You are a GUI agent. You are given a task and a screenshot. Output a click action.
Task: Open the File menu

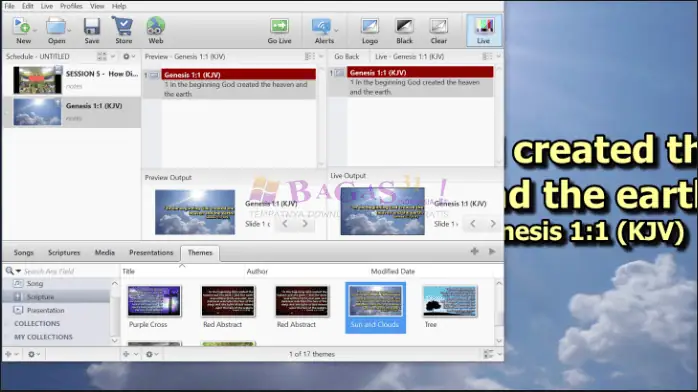(9, 6)
